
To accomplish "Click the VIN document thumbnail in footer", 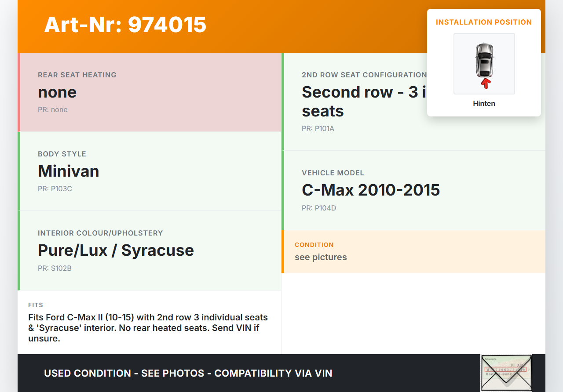I will point(506,373).
